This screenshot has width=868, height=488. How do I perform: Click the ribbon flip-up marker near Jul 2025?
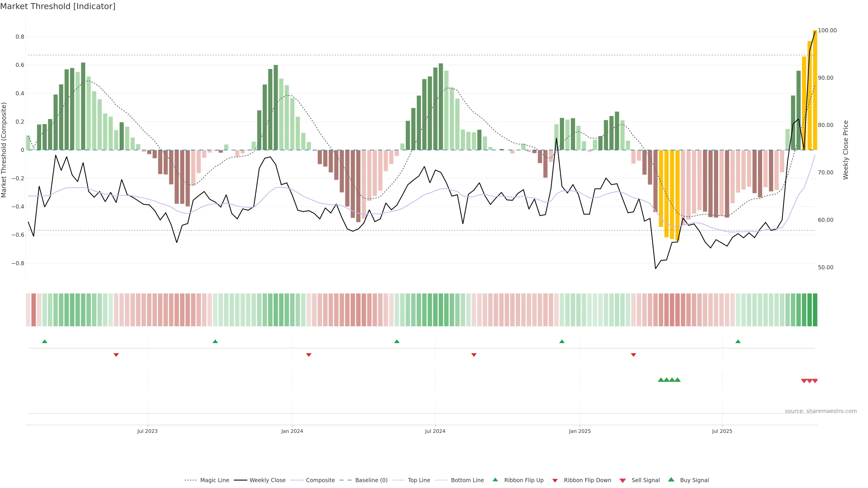click(x=738, y=342)
